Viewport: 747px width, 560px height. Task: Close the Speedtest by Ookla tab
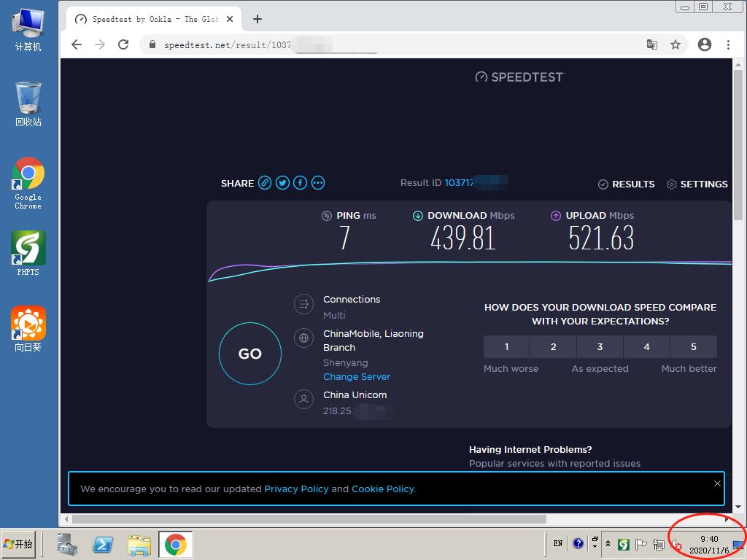(x=230, y=19)
